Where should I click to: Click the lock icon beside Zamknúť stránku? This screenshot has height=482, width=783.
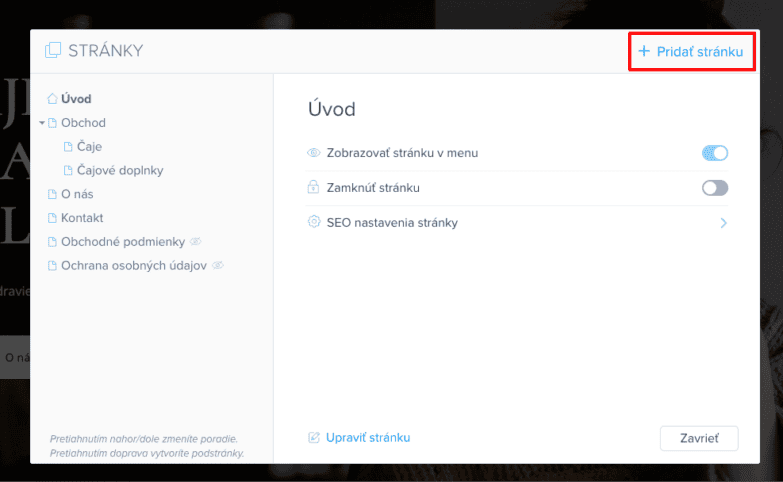click(x=314, y=188)
